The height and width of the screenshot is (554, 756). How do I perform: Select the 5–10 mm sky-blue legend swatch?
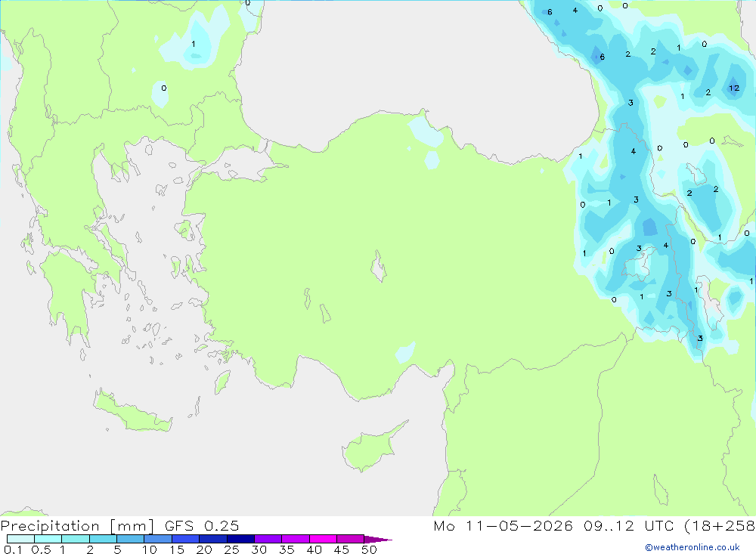point(131,539)
